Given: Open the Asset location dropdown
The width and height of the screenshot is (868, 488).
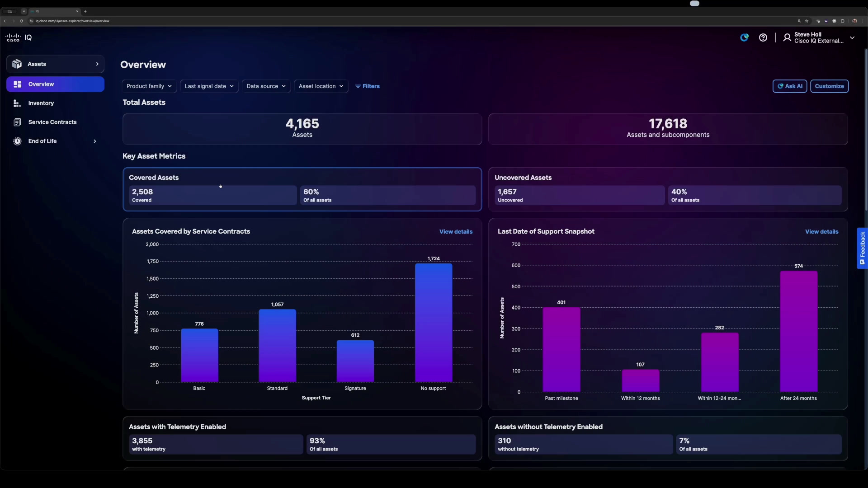Looking at the screenshot, I should (x=321, y=86).
